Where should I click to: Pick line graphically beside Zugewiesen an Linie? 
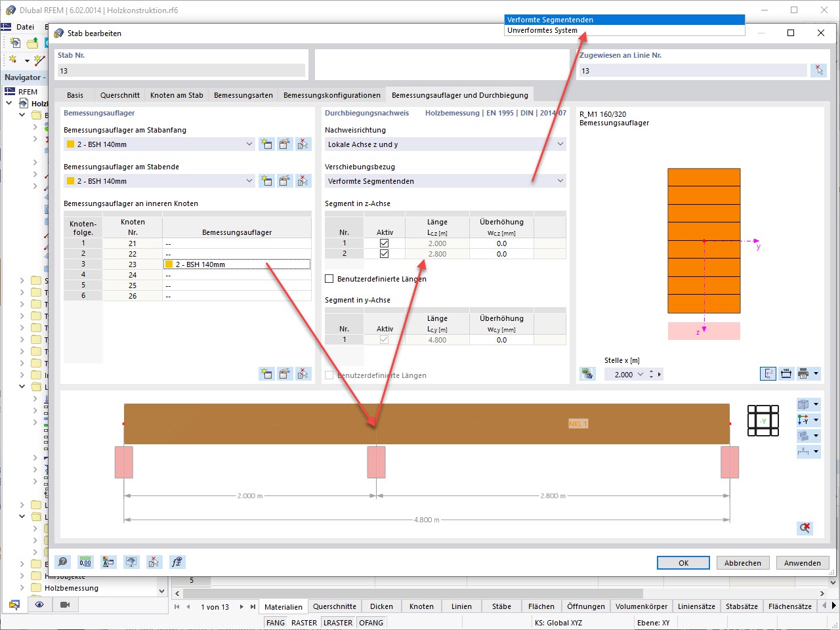818,70
